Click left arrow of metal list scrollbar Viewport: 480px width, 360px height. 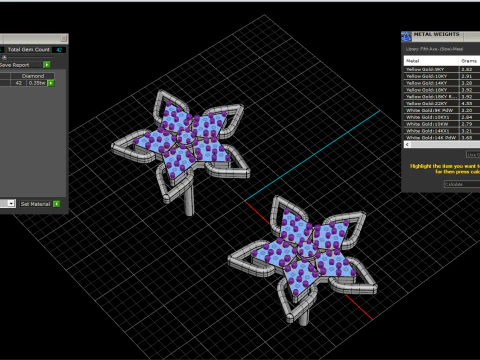407,144
